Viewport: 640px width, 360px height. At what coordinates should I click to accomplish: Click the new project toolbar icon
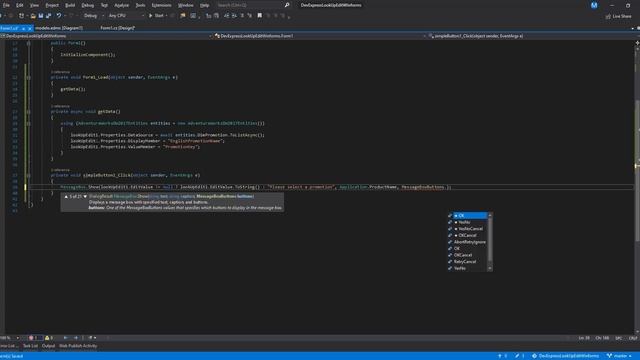[21, 16]
